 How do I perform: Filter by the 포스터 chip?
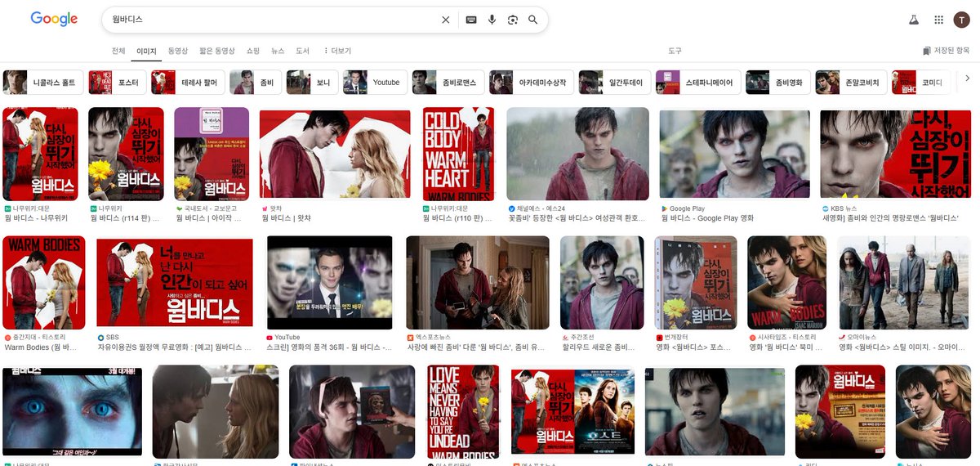click(x=117, y=83)
